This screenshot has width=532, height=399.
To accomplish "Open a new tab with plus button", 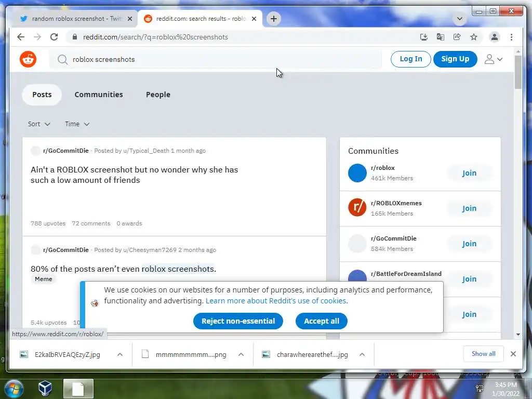I will pos(274,19).
